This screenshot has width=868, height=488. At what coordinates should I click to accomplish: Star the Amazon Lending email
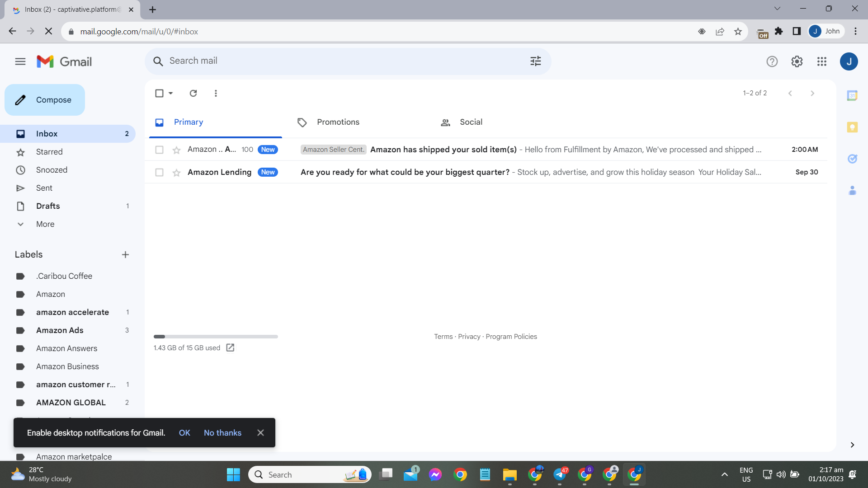point(176,173)
